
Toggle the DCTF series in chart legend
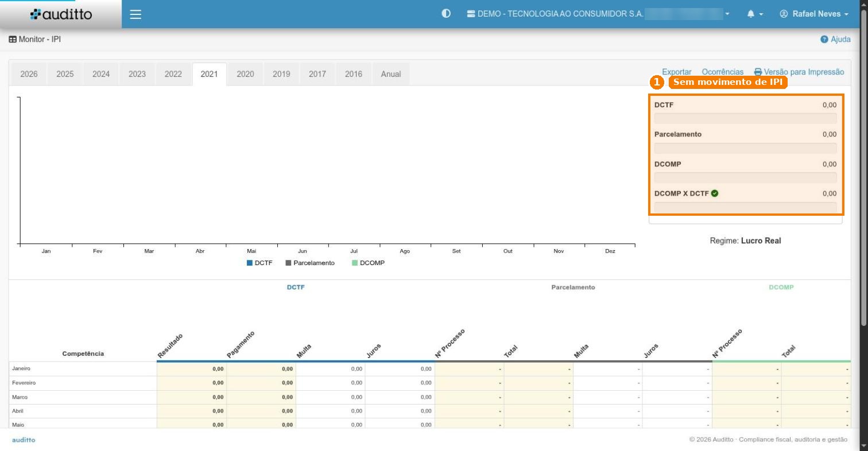pos(259,263)
